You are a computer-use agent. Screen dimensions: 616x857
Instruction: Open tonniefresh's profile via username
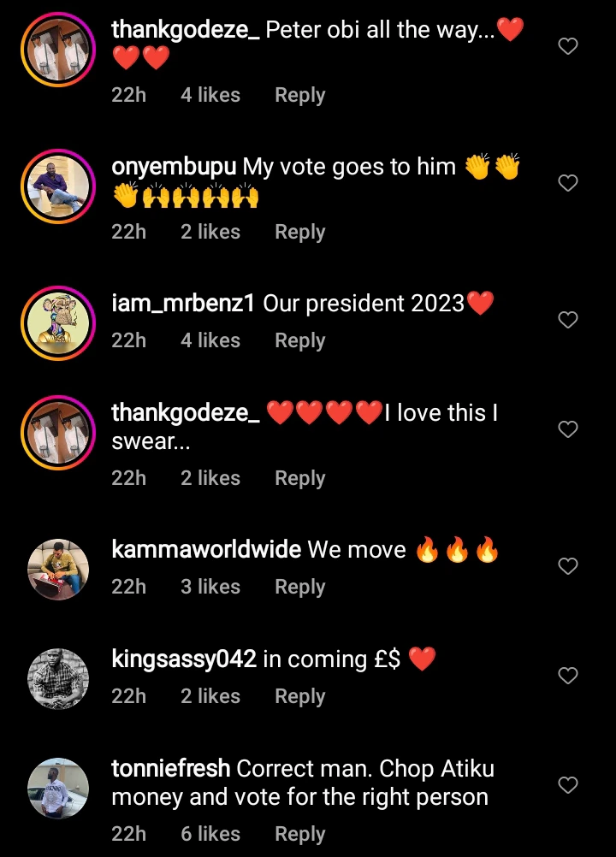pos(171,769)
